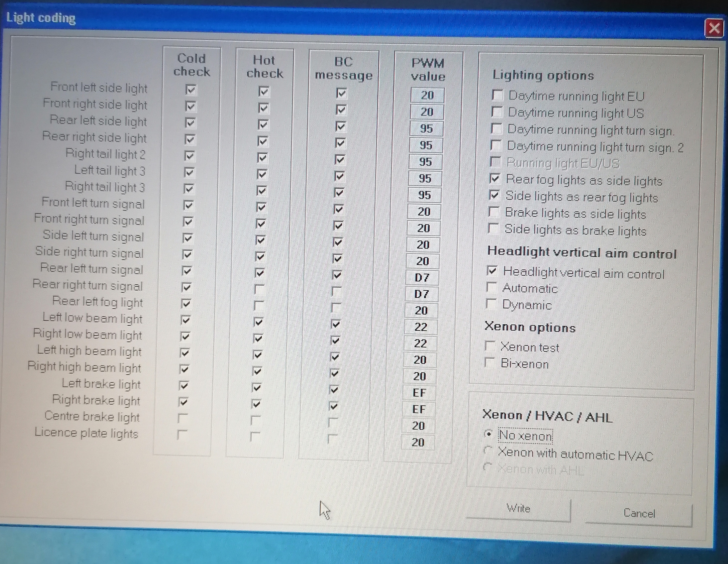Select the No xenon radio button
The width and height of the screenshot is (728, 564).
[488, 434]
